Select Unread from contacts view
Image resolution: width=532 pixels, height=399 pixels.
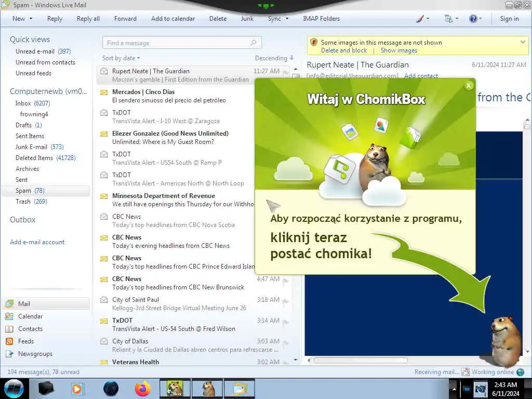coord(45,62)
